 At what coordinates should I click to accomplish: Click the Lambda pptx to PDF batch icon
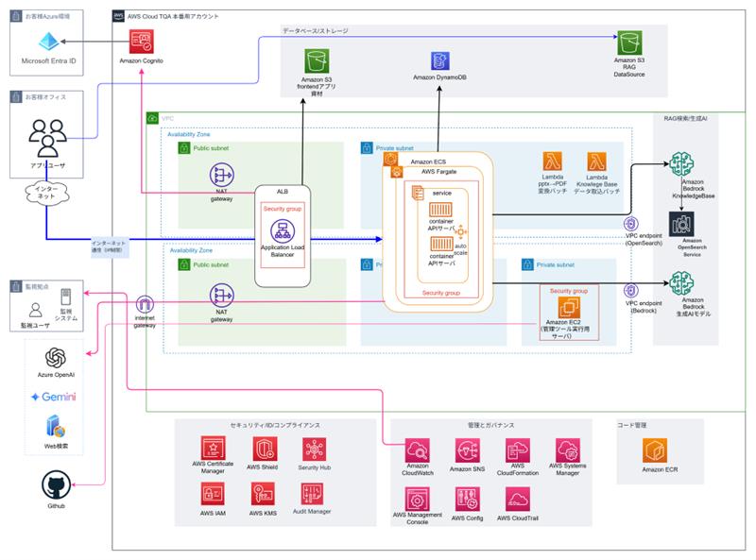(554, 161)
